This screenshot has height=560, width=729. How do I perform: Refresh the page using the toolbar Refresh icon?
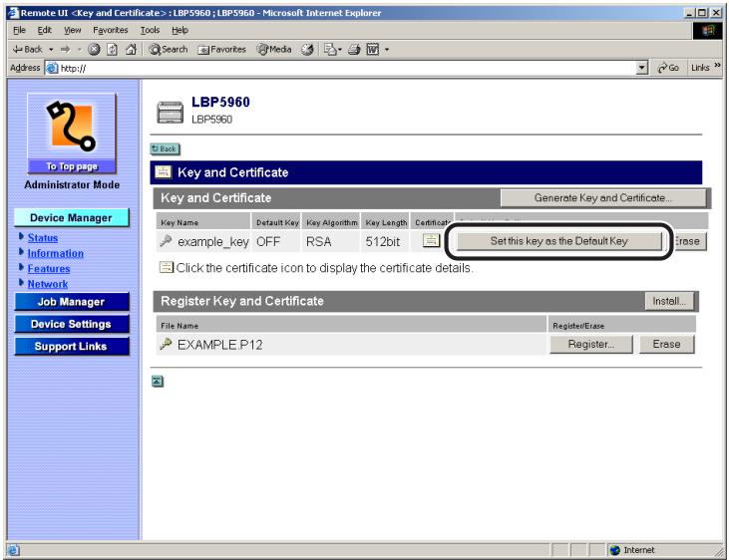click(x=112, y=49)
